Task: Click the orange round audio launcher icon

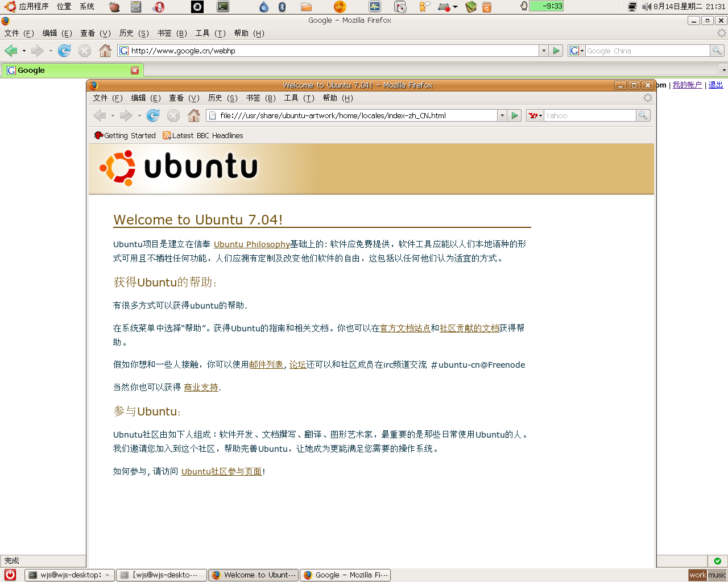Action: pyautogui.click(x=340, y=7)
